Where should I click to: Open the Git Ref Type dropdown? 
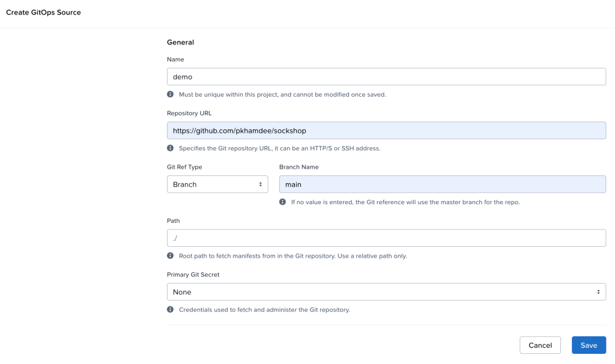[x=217, y=184]
